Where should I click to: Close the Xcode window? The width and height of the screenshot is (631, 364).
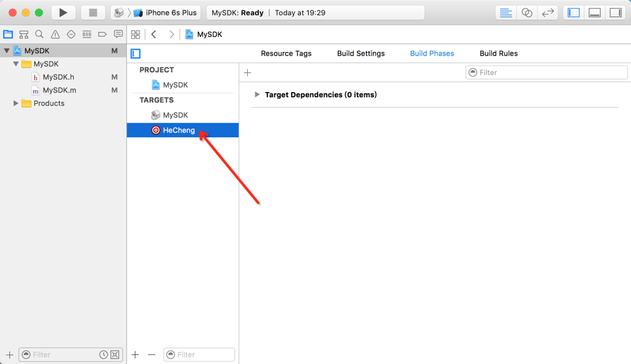[12, 12]
